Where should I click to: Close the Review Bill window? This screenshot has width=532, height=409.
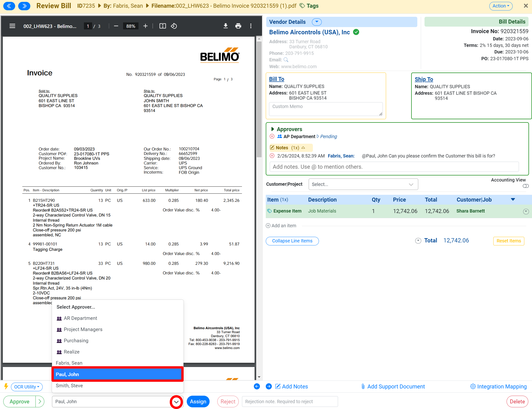pos(526,6)
